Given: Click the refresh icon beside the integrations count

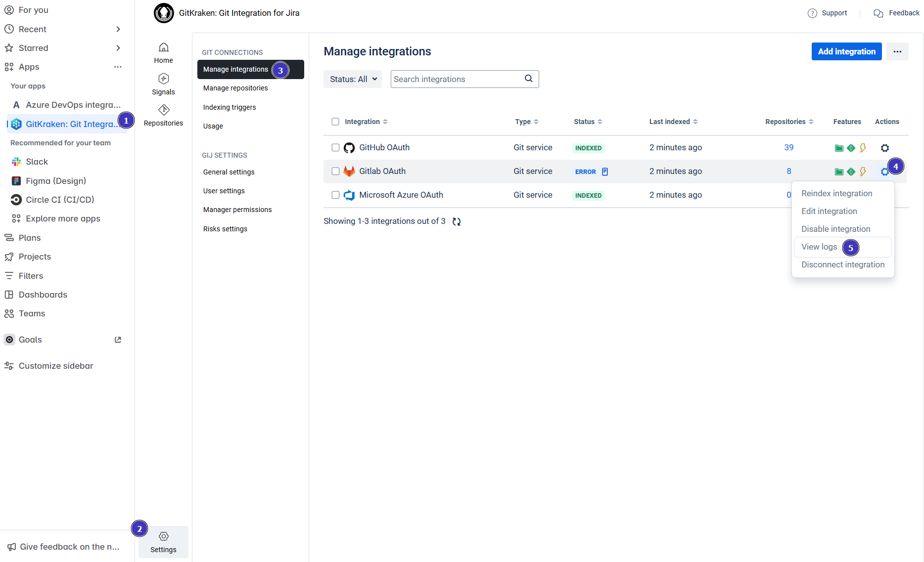Looking at the screenshot, I should tap(457, 221).
